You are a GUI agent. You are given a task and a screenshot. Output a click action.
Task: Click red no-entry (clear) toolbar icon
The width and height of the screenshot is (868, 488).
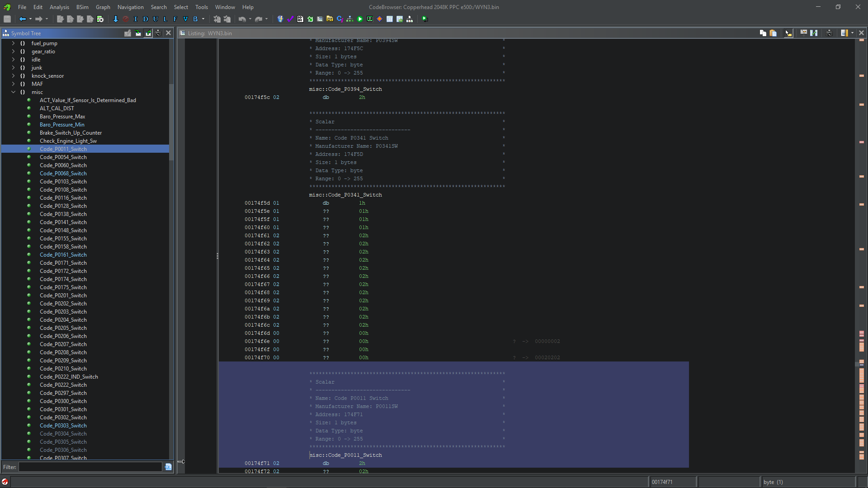tap(126, 19)
